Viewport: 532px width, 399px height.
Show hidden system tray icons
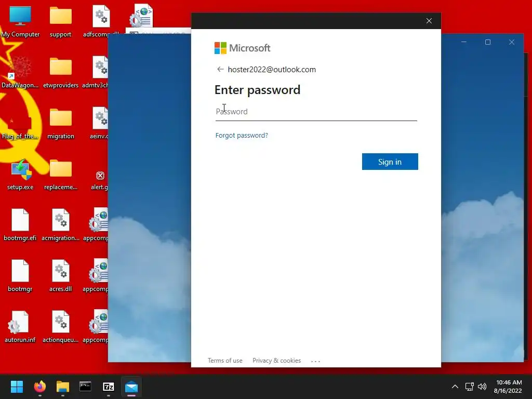tap(455, 387)
